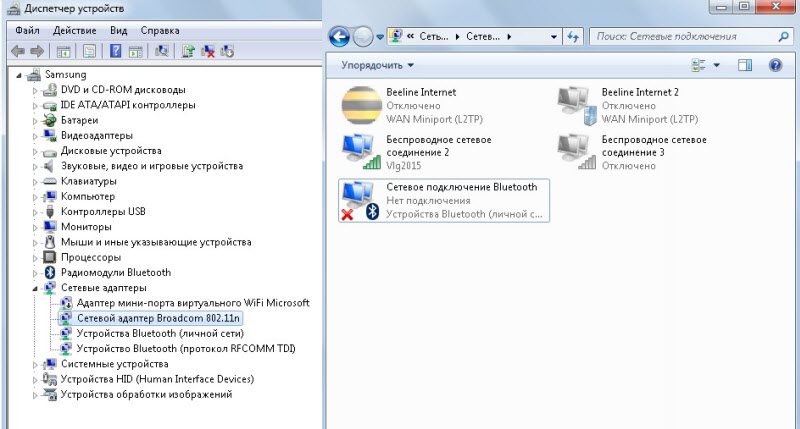
Task: Click the change view icon
Action: tap(698, 65)
